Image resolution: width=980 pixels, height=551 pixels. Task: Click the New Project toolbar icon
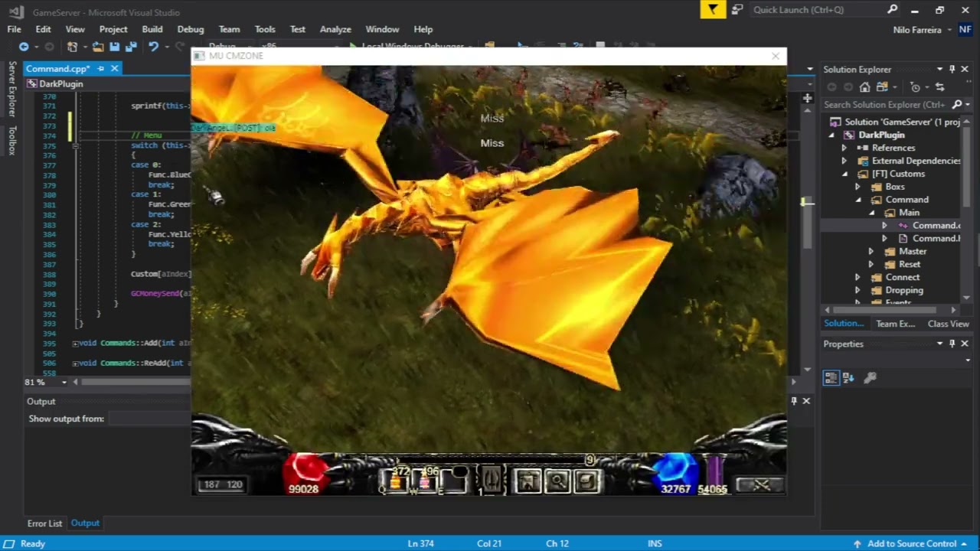pos(72,47)
